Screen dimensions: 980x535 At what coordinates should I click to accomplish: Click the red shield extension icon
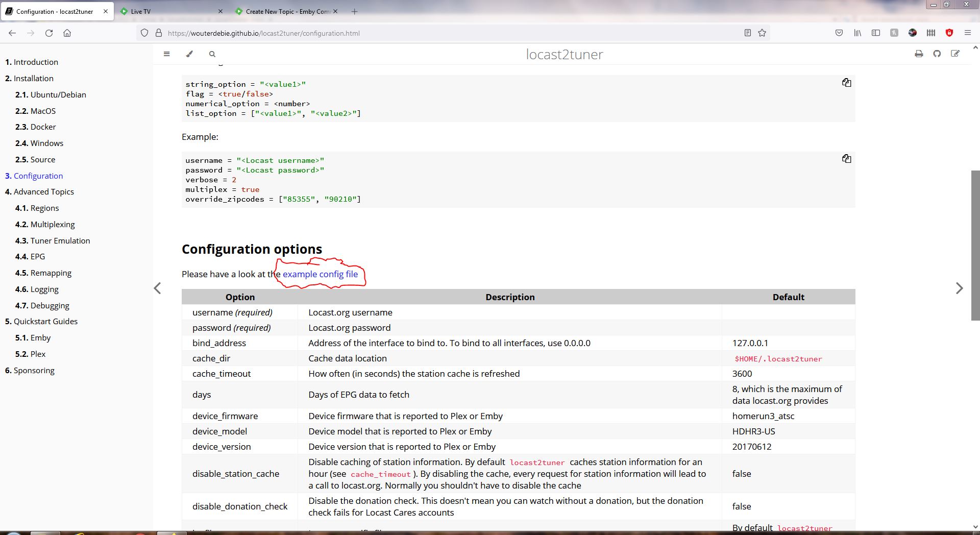pyautogui.click(x=949, y=33)
